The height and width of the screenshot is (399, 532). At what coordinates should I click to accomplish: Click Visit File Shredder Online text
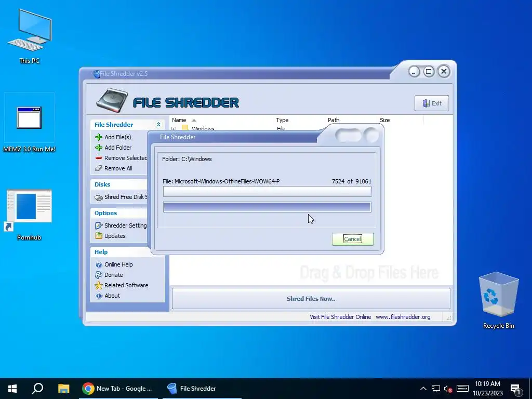click(340, 317)
